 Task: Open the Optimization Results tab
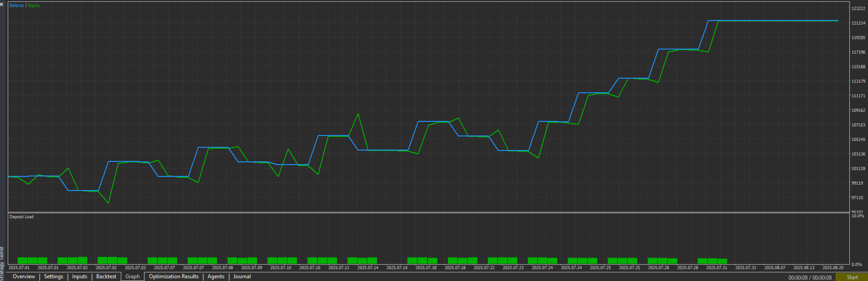tap(174, 276)
